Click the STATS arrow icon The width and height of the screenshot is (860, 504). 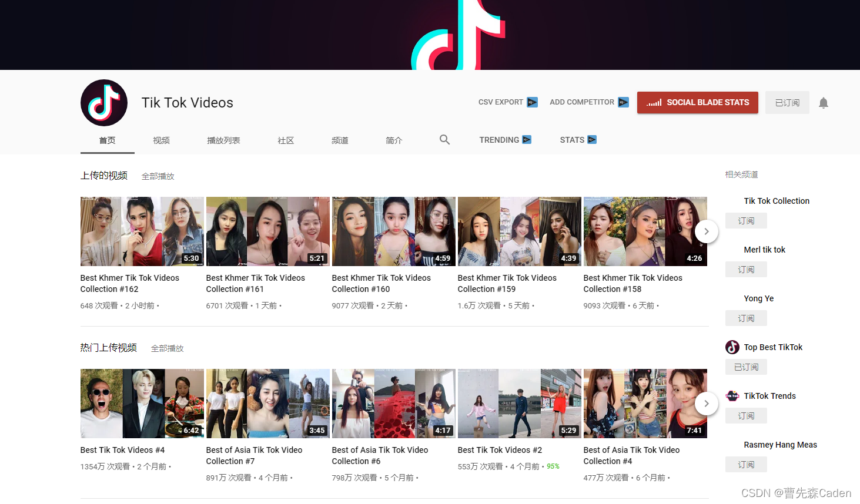(592, 140)
